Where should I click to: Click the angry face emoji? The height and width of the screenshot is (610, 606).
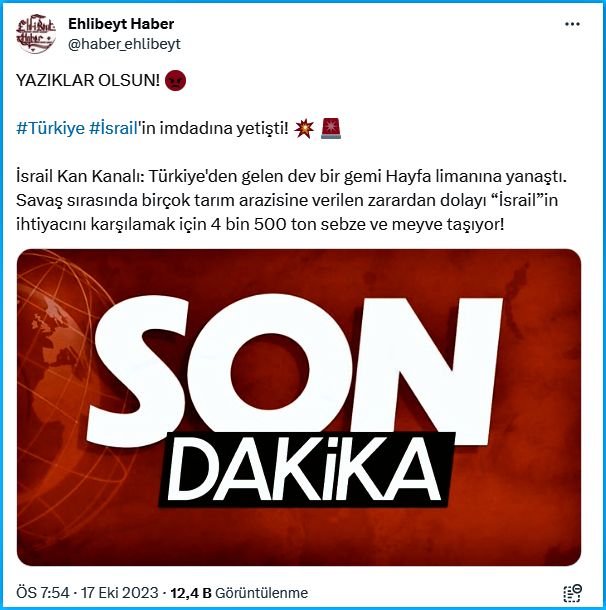(175, 81)
